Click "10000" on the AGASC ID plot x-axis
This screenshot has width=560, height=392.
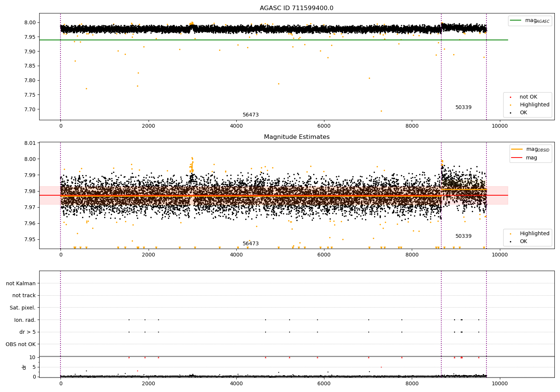(500, 126)
